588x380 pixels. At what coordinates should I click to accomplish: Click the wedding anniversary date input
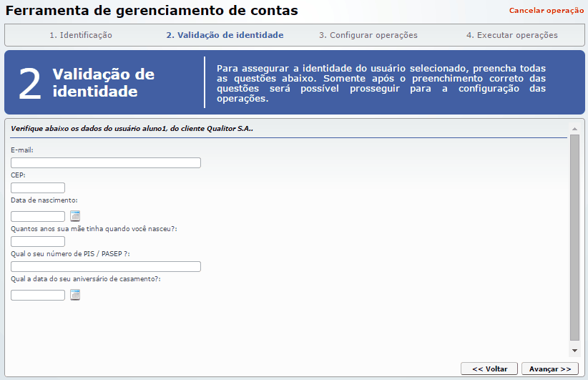pos(38,295)
